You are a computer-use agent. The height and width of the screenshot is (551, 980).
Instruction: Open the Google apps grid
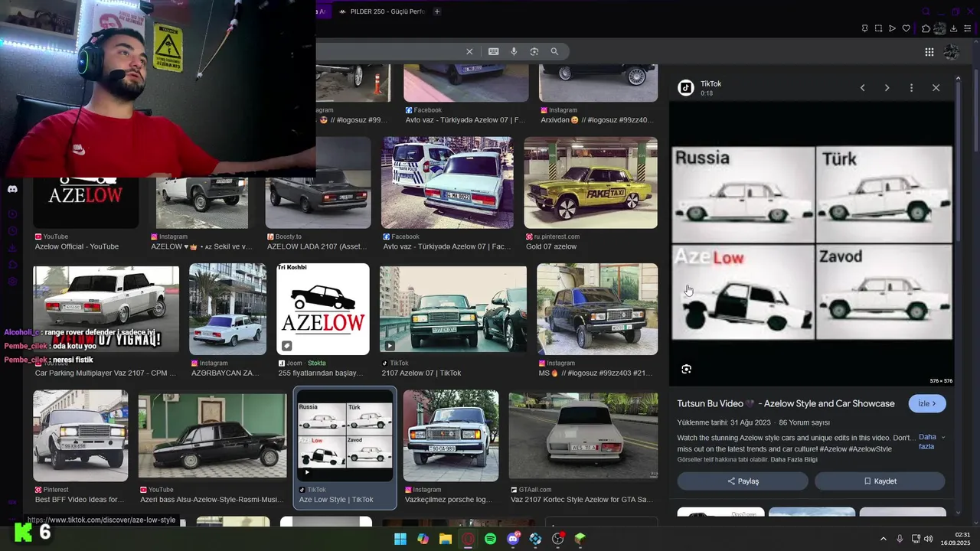(x=929, y=52)
